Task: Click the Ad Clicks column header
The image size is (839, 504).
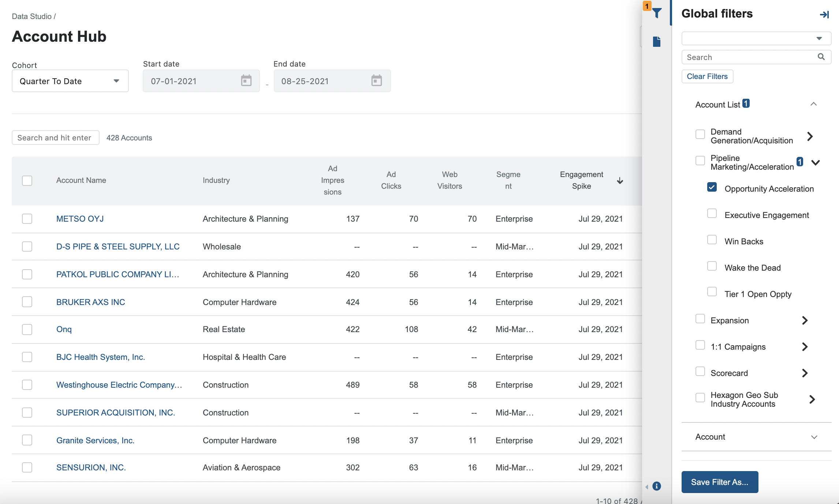Action: click(x=391, y=180)
